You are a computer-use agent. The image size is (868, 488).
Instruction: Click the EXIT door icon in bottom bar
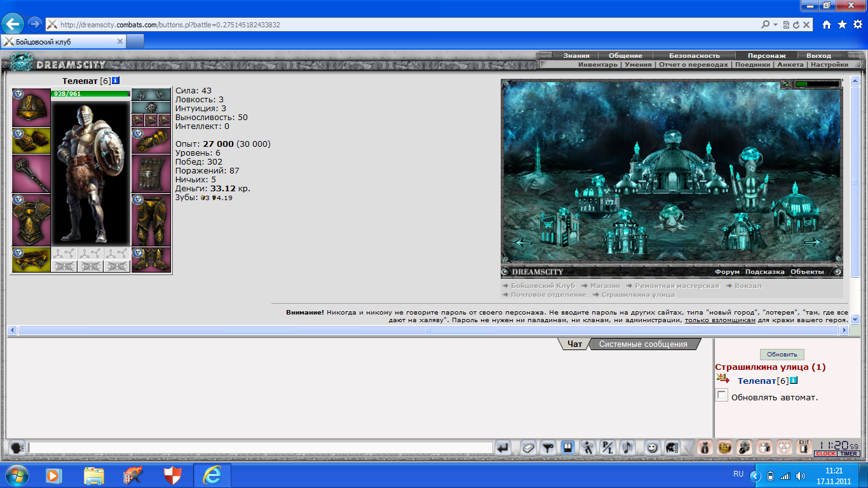pos(804,448)
